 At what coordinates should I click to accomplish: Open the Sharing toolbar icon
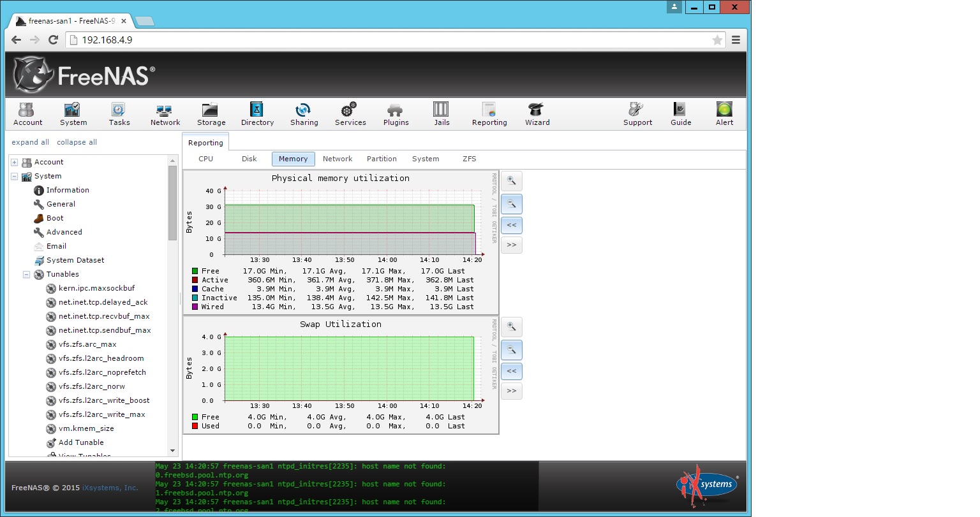pyautogui.click(x=304, y=114)
